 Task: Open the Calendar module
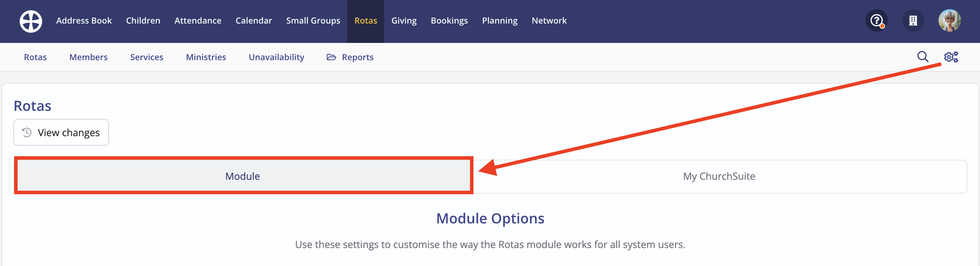[254, 20]
